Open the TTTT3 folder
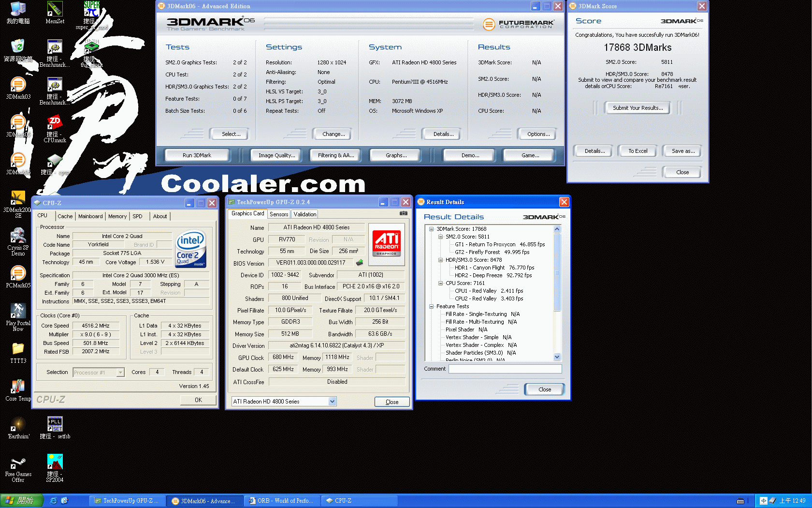 [18, 352]
